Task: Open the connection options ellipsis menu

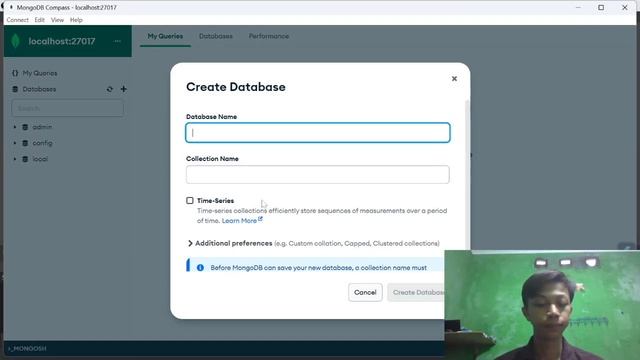Action: [118, 41]
